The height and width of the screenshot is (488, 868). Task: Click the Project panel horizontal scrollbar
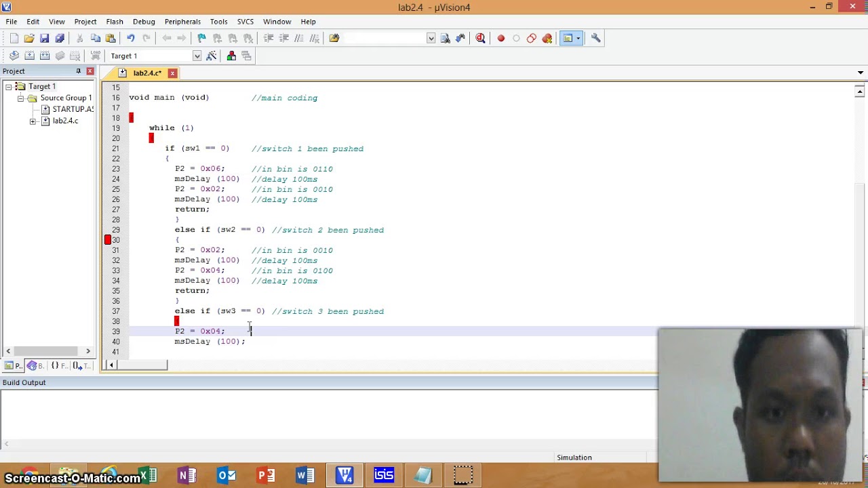48,351
